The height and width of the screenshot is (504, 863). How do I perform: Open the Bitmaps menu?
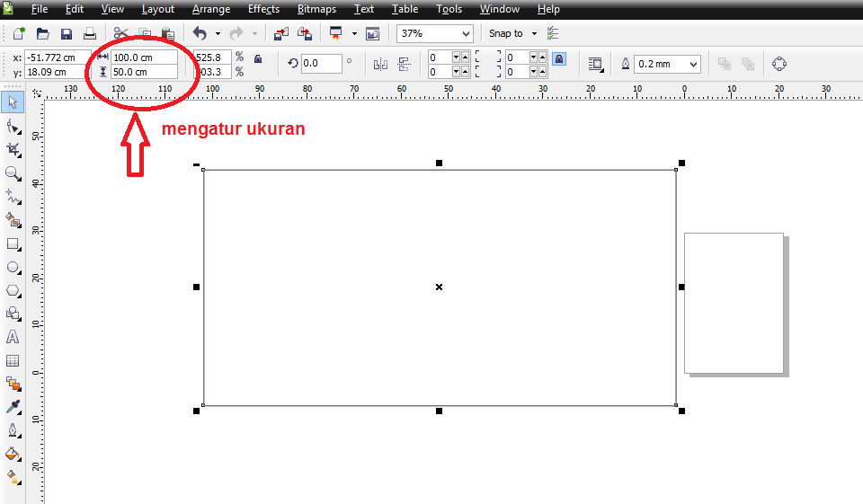316,9
